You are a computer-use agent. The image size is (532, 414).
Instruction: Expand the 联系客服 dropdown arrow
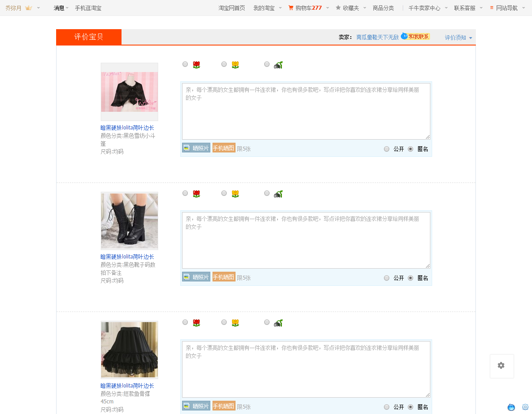coord(481,8)
